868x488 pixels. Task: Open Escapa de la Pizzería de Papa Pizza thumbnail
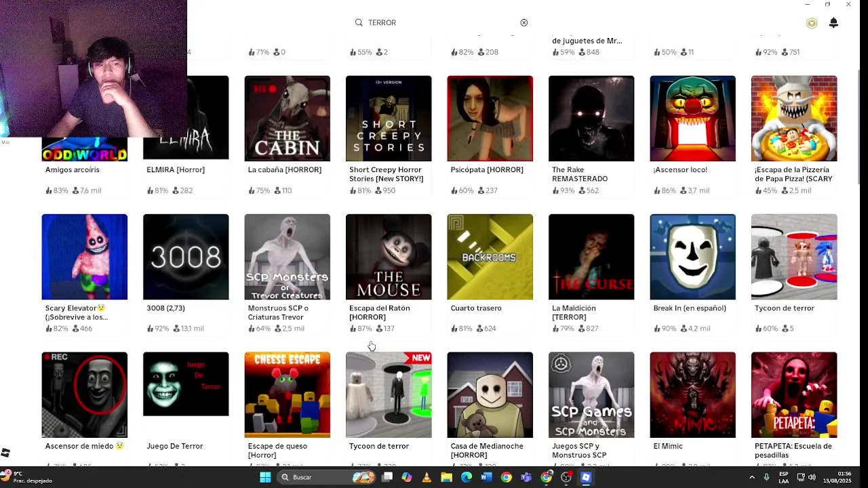point(794,119)
